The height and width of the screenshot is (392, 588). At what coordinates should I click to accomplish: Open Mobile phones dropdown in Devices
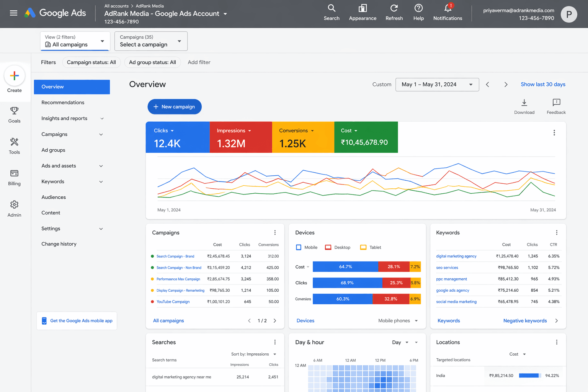pos(398,321)
